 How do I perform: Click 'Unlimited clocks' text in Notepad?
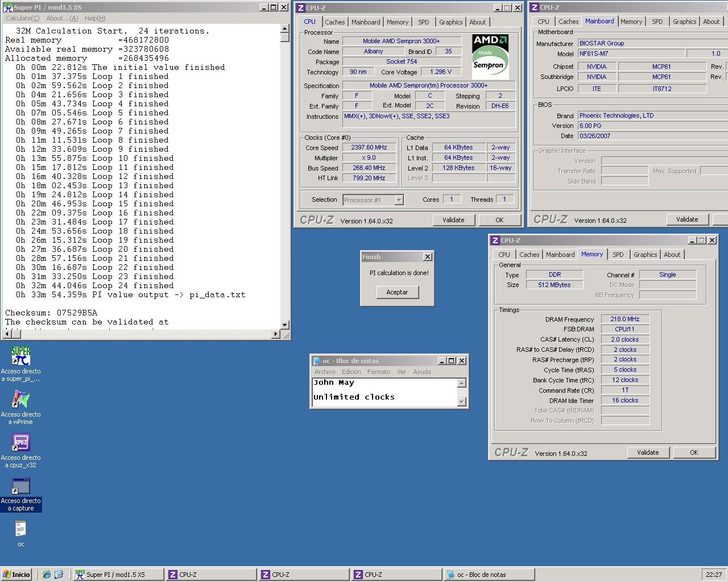click(x=354, y=397)
